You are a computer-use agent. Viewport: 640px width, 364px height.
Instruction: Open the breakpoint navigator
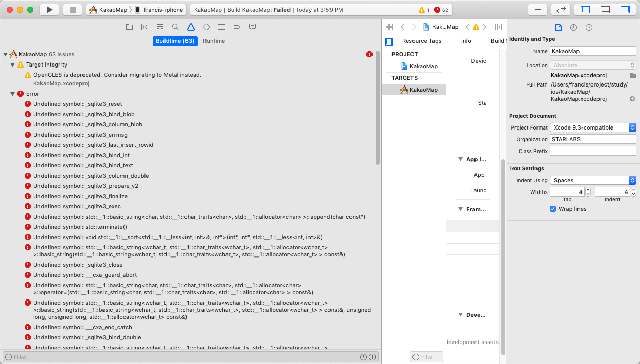tap(237, 27)
